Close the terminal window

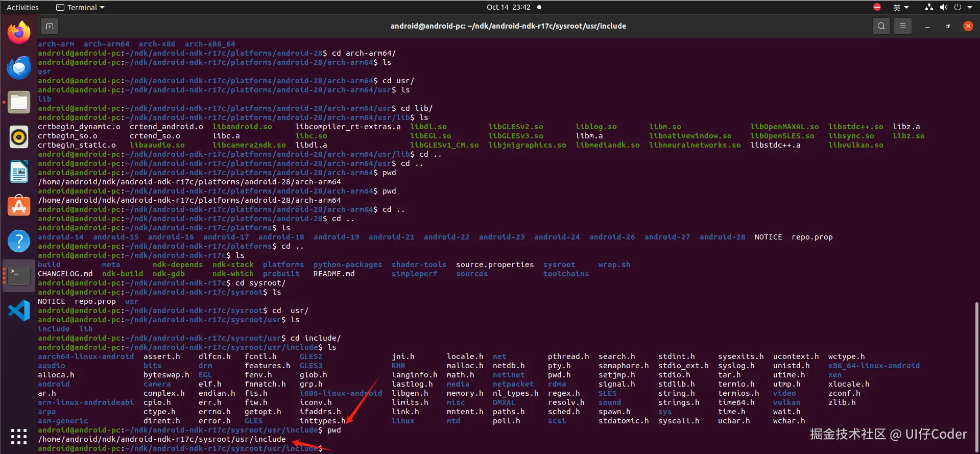[968, 26]
